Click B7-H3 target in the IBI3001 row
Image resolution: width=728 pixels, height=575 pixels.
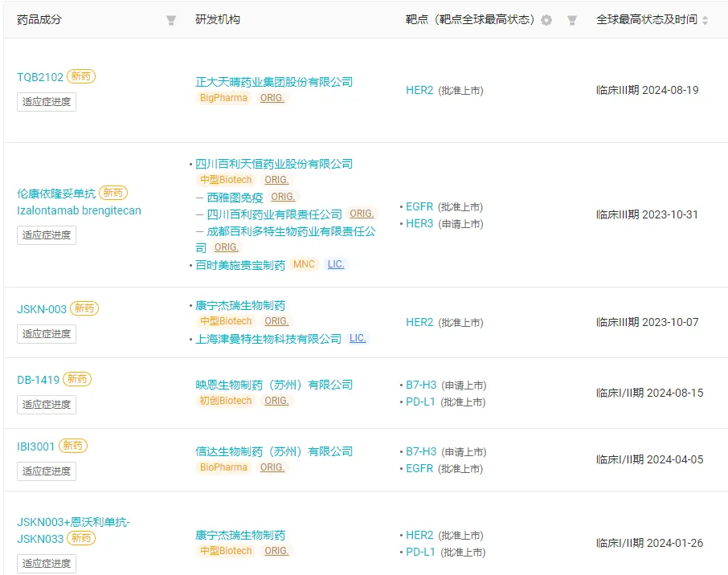[421, 451]
